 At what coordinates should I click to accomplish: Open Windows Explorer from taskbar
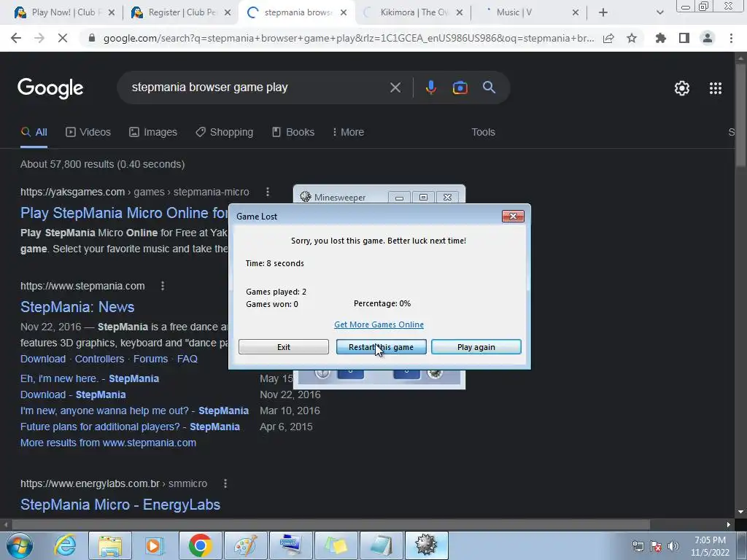coord(110,545)
